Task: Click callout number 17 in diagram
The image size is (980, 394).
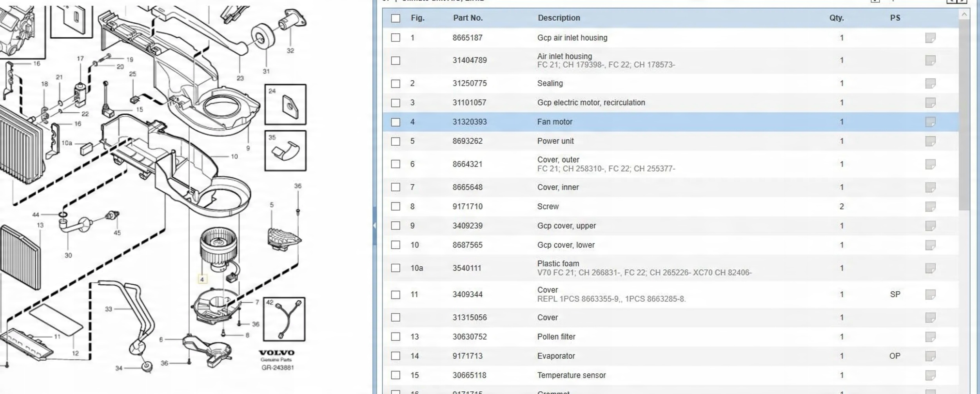Action: coord(80,58)
